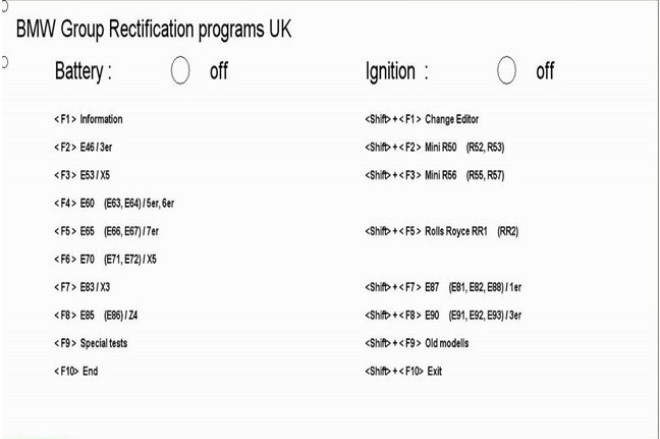Choose the F3 E53 / X5 option

click(x=82, y=175)
